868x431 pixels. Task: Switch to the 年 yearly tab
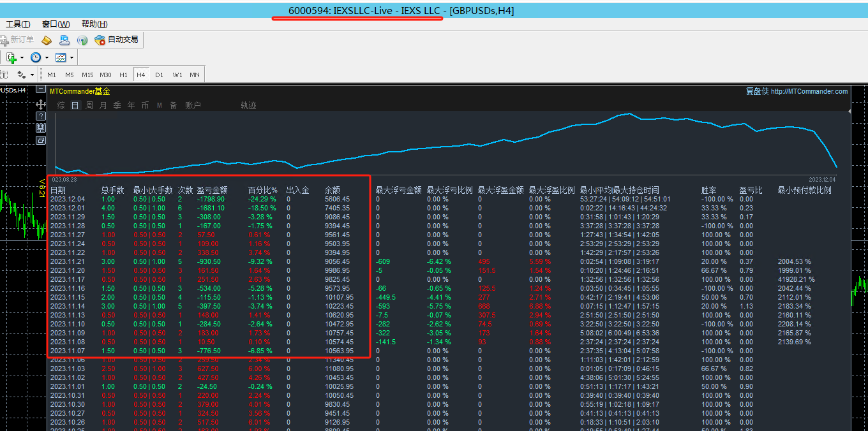(x=131, y=105)
